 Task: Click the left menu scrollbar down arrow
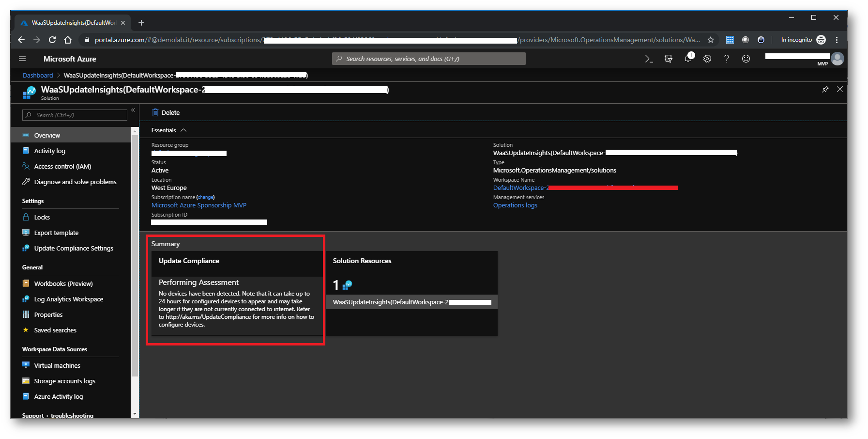pos(135,414)
